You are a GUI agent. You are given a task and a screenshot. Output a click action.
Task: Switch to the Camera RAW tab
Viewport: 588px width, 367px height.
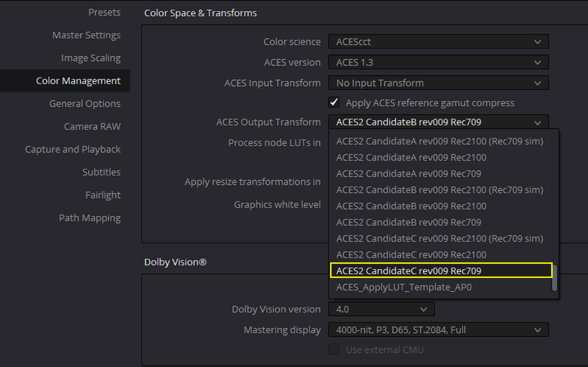[x=92, y=126]
